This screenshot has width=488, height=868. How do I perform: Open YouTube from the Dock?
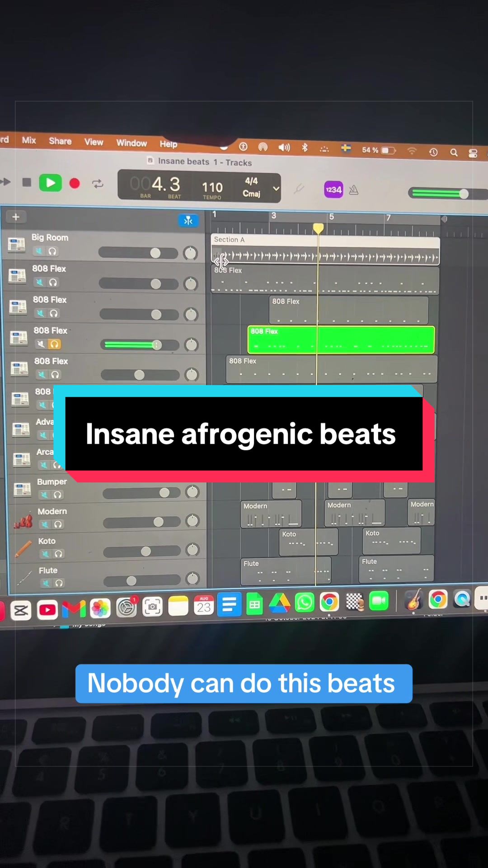(47, 610)
